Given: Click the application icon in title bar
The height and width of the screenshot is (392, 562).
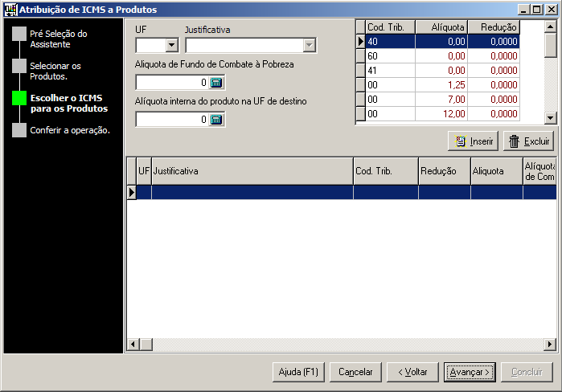Looking at the screenshot, I should coord(10,10).
